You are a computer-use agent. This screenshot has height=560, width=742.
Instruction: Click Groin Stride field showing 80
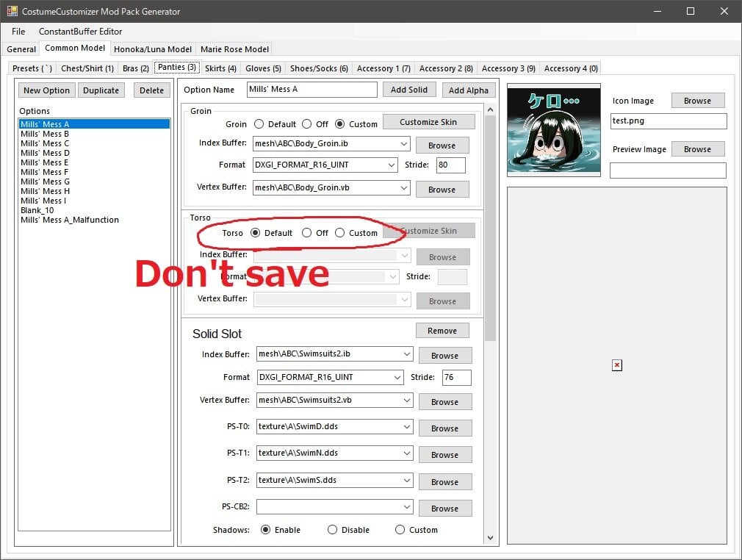click(450, 165)
